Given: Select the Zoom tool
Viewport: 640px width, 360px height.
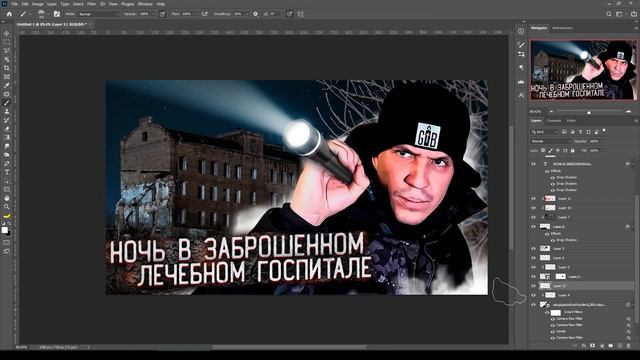Looking at the screenshot, I should (7, 207).
